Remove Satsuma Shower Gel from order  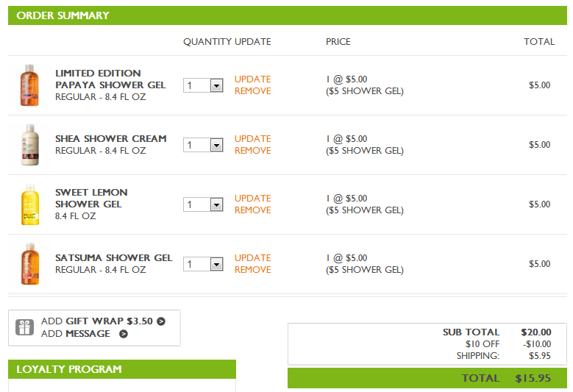[x=252, y=270]
